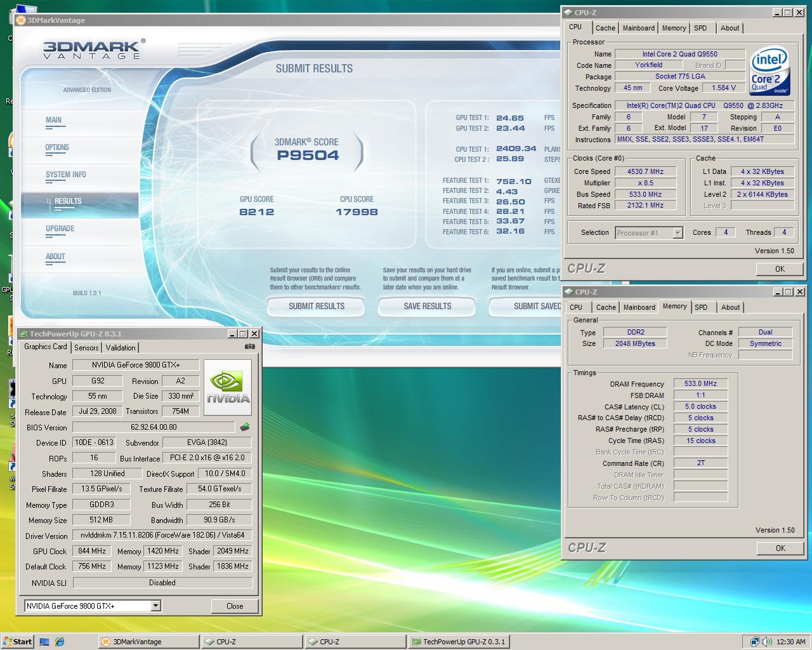Open Mainboard tab in bottom CPU-Z window
Image resolution: width=812 pixels, height=650 pixels.
click(639, 307)
